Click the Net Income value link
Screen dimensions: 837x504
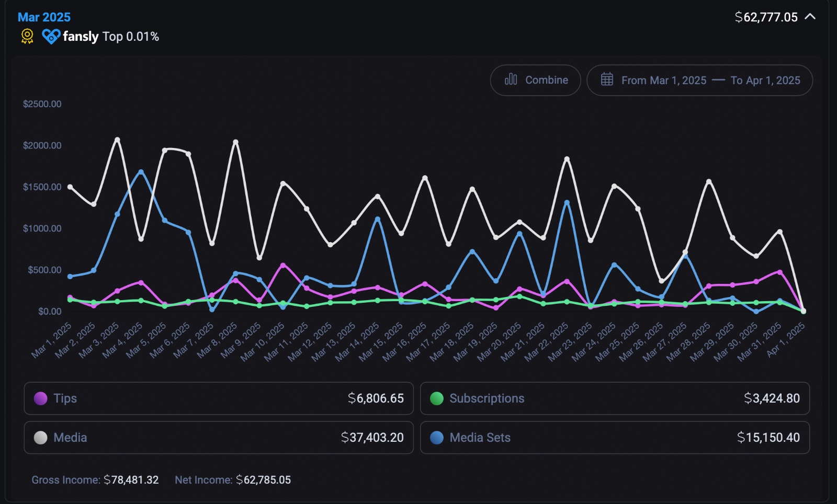point(264,479)
